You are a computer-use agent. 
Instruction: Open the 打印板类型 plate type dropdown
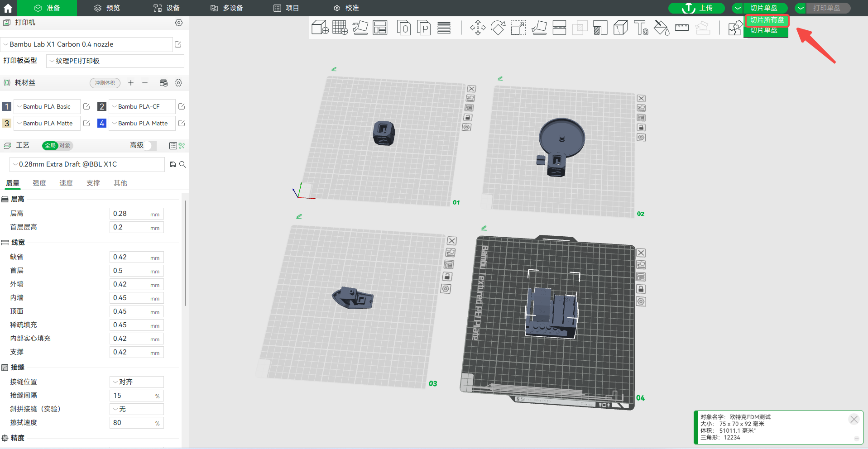pos(115,61)
